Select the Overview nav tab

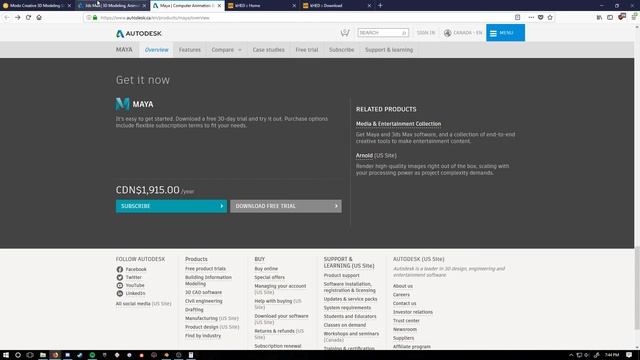[156, 50]
